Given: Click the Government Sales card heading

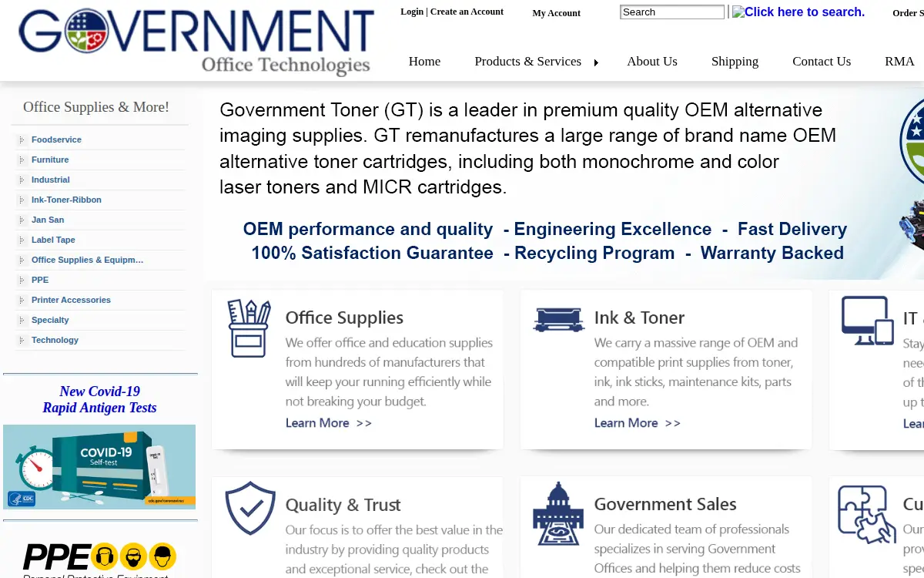Looking at the screenshot, I should [665, 504].
